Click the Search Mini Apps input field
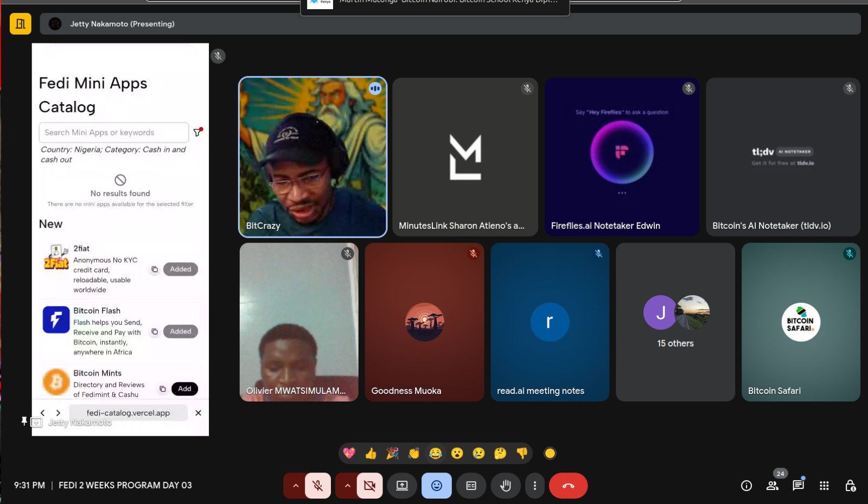The height and width of the screenshot is (504, 868). coord(114,132)
